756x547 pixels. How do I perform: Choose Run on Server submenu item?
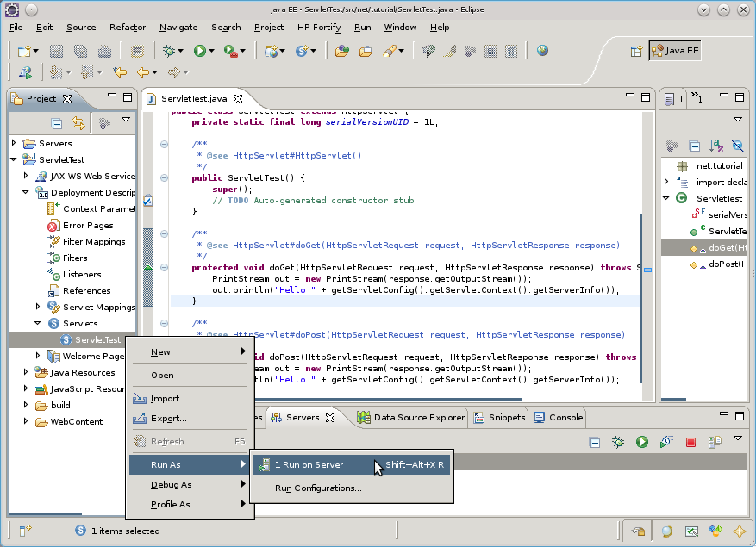pos(352,465)
